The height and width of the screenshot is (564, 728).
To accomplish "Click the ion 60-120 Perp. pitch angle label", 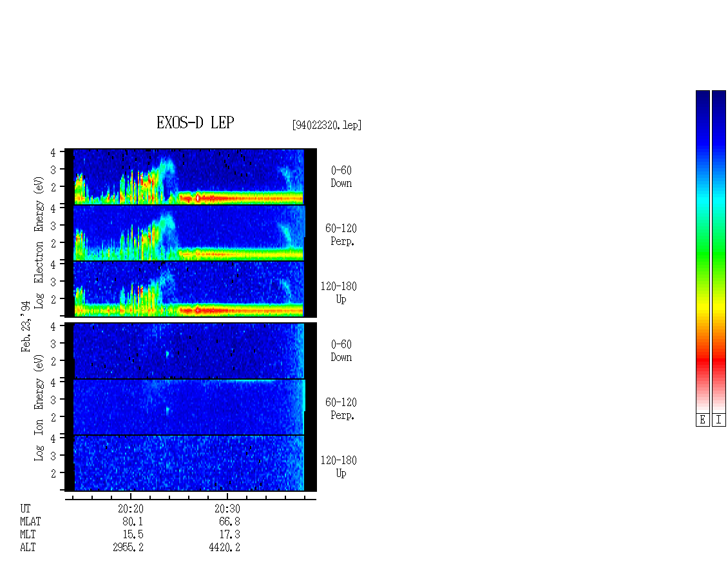I will (x=341, y=409).
